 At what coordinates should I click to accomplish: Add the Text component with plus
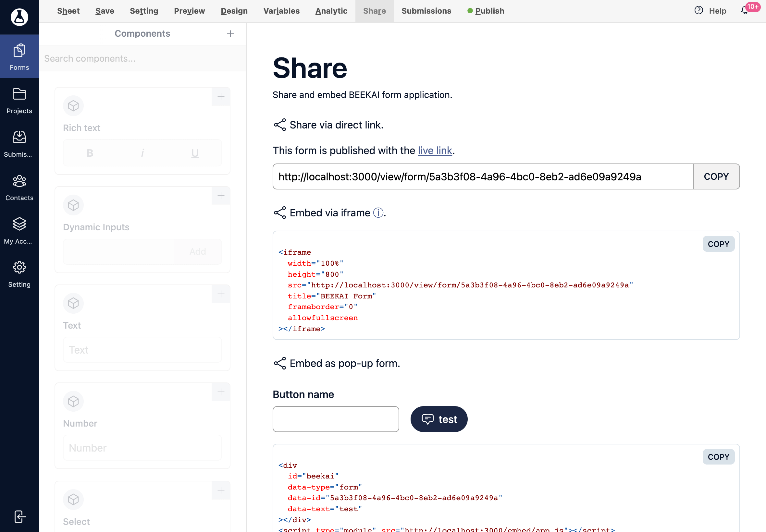coord(221,294)
